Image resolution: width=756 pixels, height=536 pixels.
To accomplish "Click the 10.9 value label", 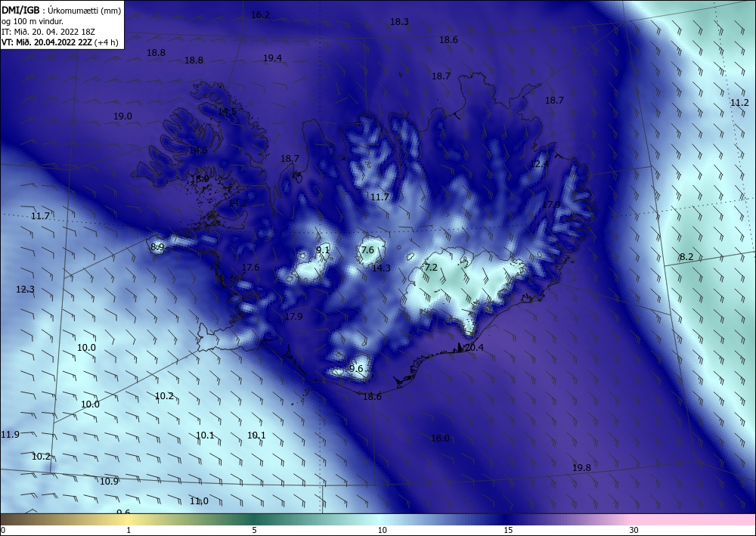I will pyautogui.click(x=109, y=481).
